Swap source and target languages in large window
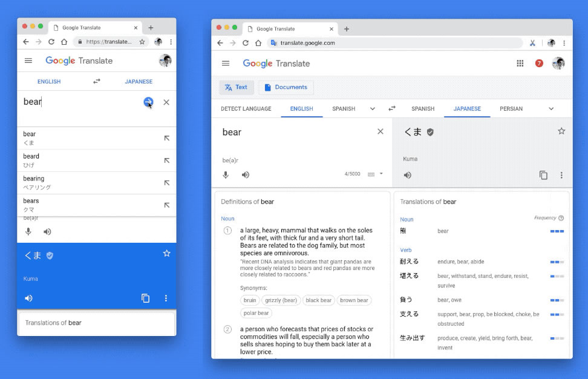 click(392, 108)
